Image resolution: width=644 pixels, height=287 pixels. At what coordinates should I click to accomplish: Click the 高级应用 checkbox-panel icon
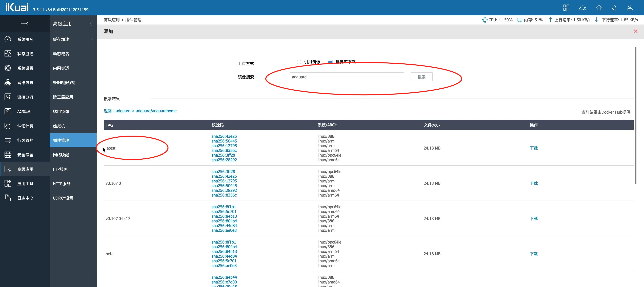coord(8,169)
